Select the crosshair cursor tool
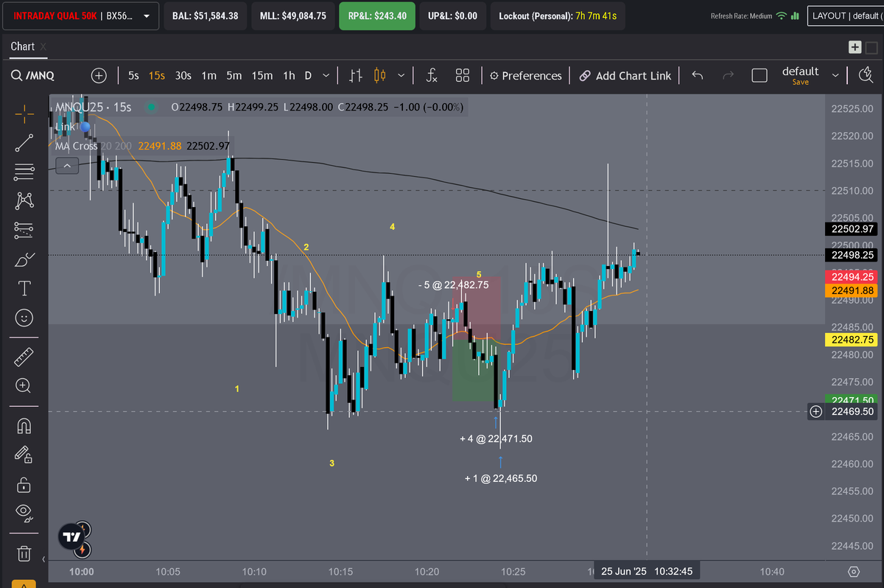884x588 pixels. click(x=24, y=113)
